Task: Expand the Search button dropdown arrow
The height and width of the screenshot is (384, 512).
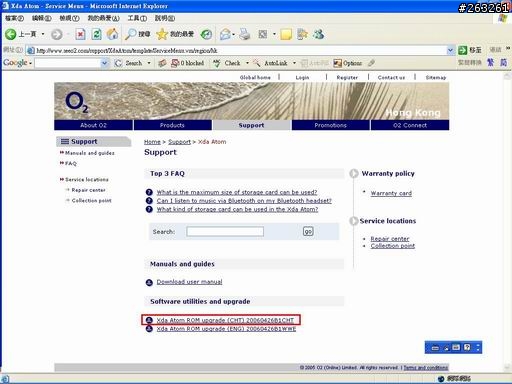Action: (x=149, y=63)
